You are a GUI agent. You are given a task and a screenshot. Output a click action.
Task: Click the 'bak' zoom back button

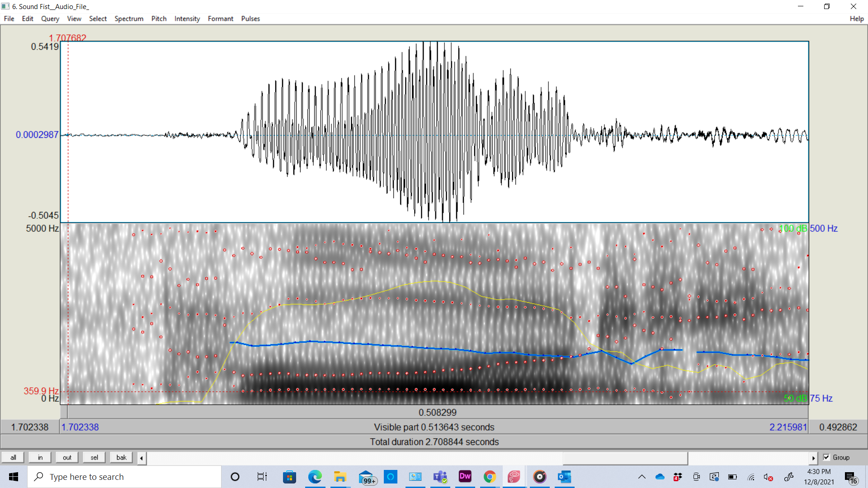click(x=121, y=457)
